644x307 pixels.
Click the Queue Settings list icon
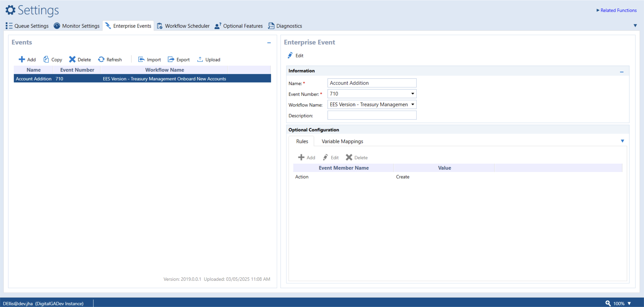click(x=9, y=26)
